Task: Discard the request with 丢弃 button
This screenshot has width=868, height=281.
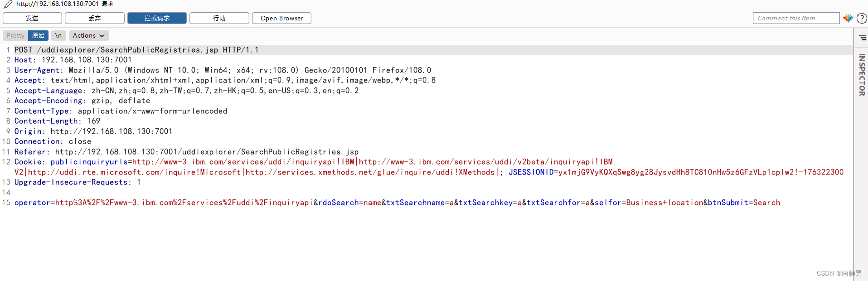Action: 94,18
